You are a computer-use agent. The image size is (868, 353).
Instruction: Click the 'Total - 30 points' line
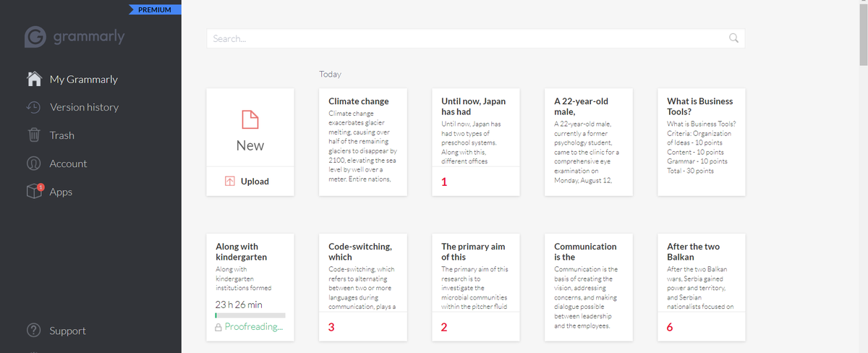tap(690, 171)
